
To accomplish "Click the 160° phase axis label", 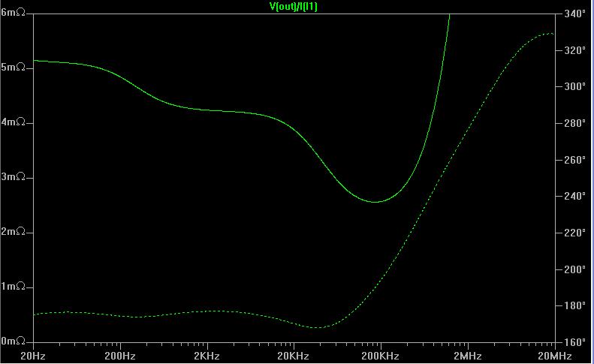I will 575,342.
